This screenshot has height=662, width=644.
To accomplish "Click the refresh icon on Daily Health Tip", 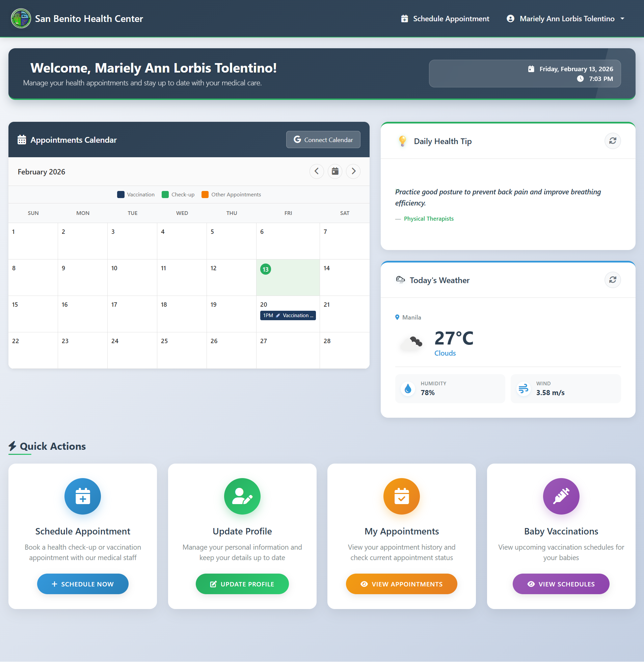I will coord(613,141).
